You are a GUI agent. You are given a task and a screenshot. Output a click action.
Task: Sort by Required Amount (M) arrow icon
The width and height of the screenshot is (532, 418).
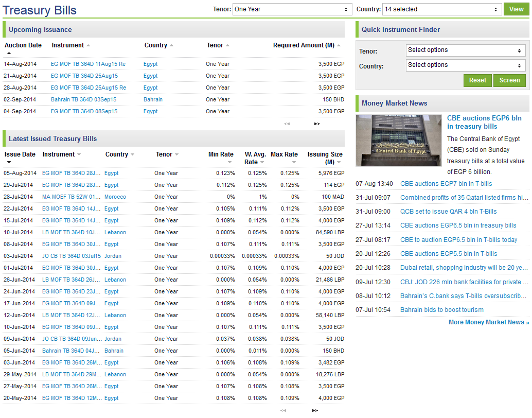[339, 45]
